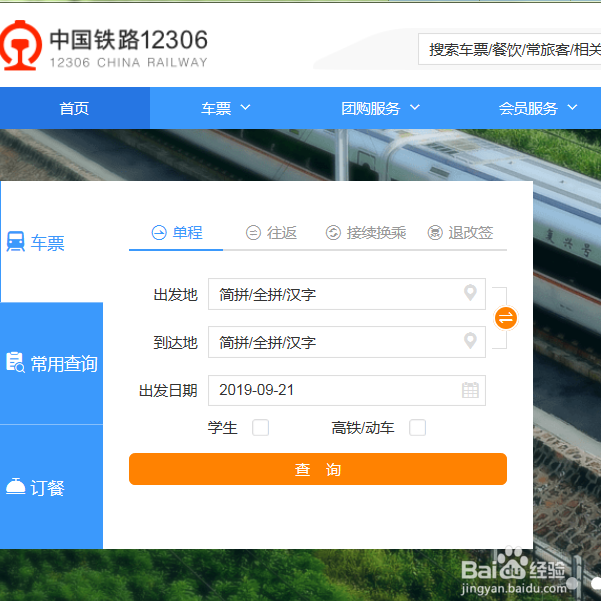Click the 到达地 input field

[347, 342]
